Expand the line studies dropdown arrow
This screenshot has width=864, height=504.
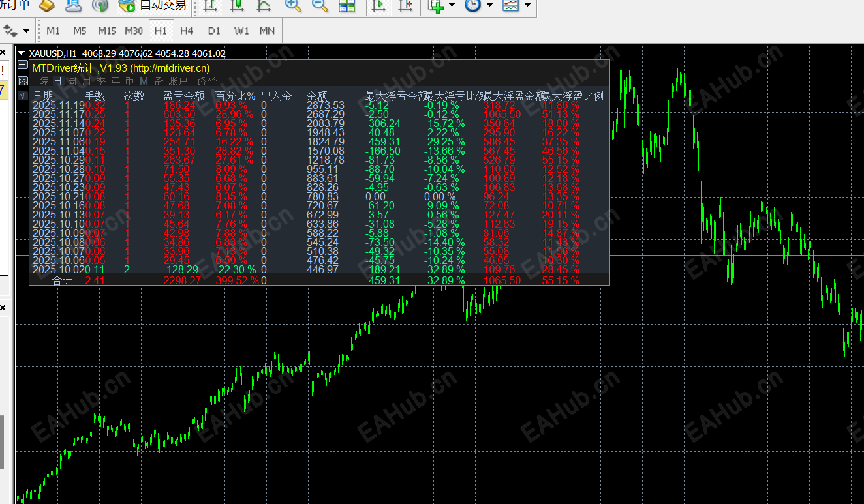click(26, 31)
